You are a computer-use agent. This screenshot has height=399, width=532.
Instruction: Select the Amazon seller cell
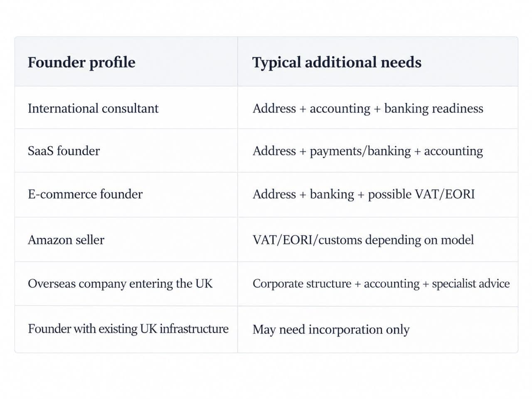pos(126,239)
